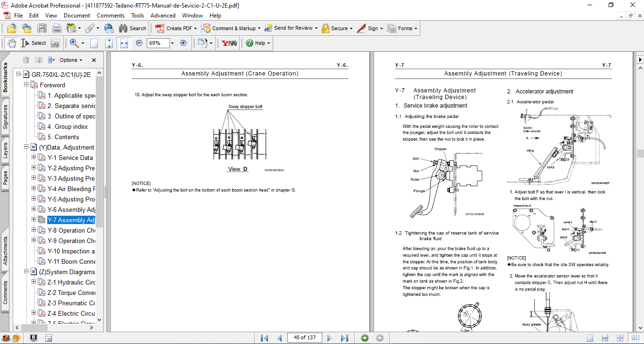This screenshot has width=644, height=344.
Task: Open the Comments menu
Action: (x=110, y=16)
